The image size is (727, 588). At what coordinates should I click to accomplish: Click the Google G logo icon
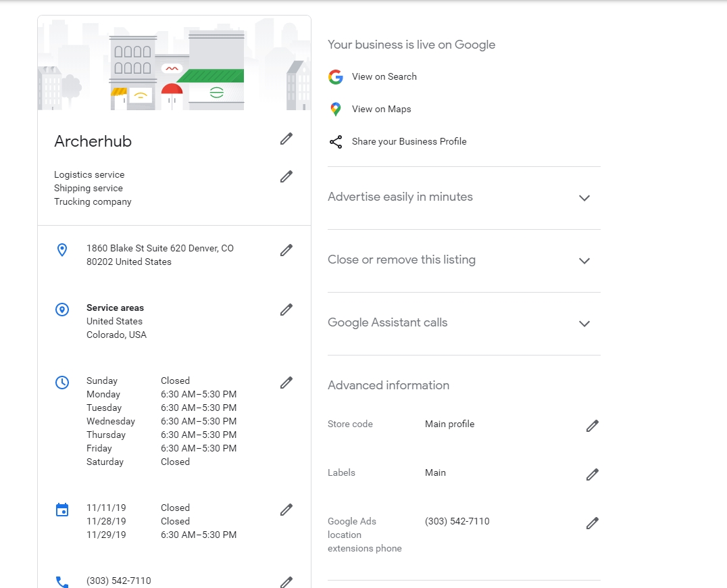coord(336,77)
